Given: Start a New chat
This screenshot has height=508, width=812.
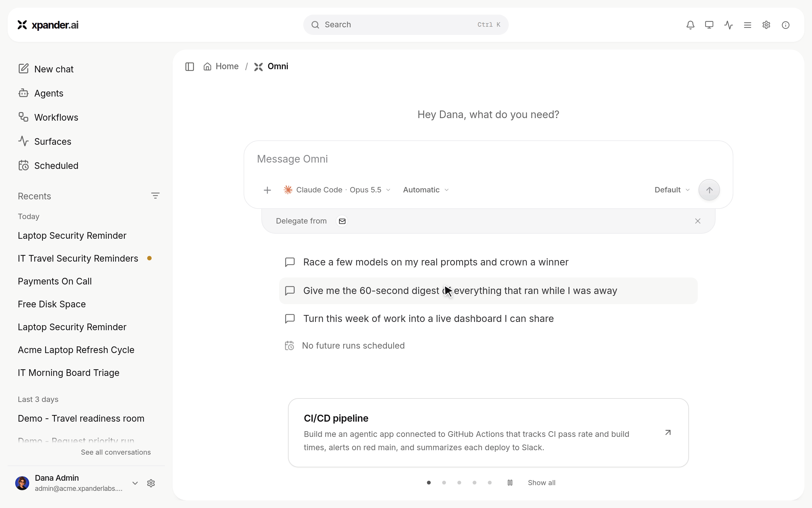Looking at the screenshot, I should coord(46,69).
